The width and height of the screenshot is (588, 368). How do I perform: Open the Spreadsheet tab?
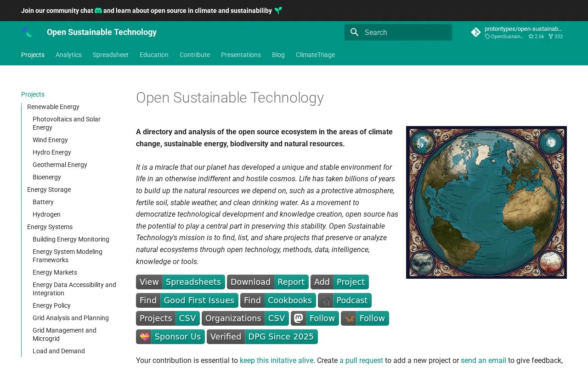pos(111,55)
